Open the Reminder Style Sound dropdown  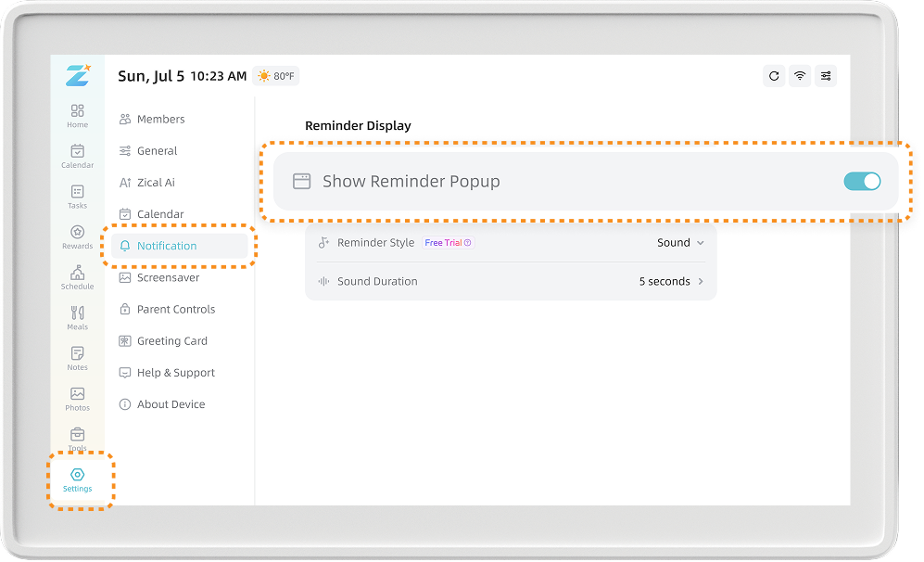pyautogui.click(x=680, y=243)
